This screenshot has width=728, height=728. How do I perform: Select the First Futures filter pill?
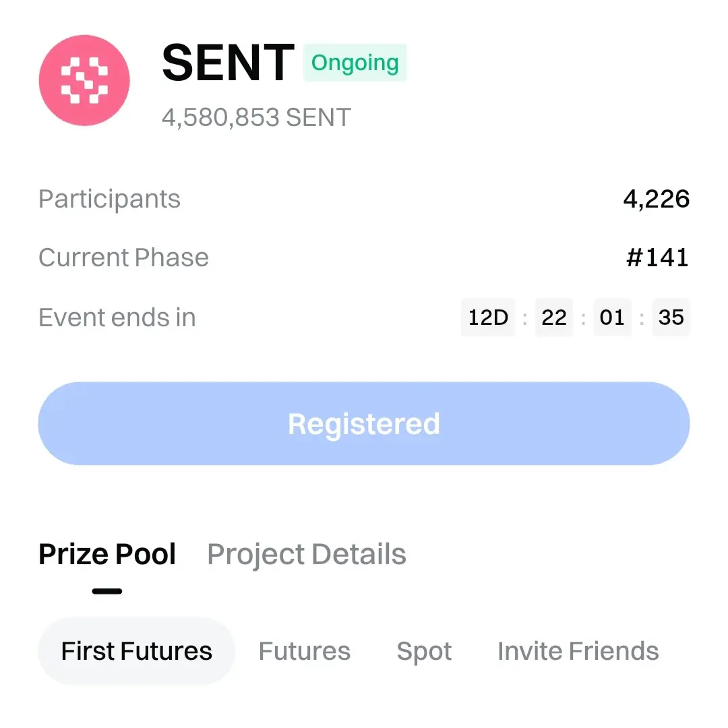point(136,651)
